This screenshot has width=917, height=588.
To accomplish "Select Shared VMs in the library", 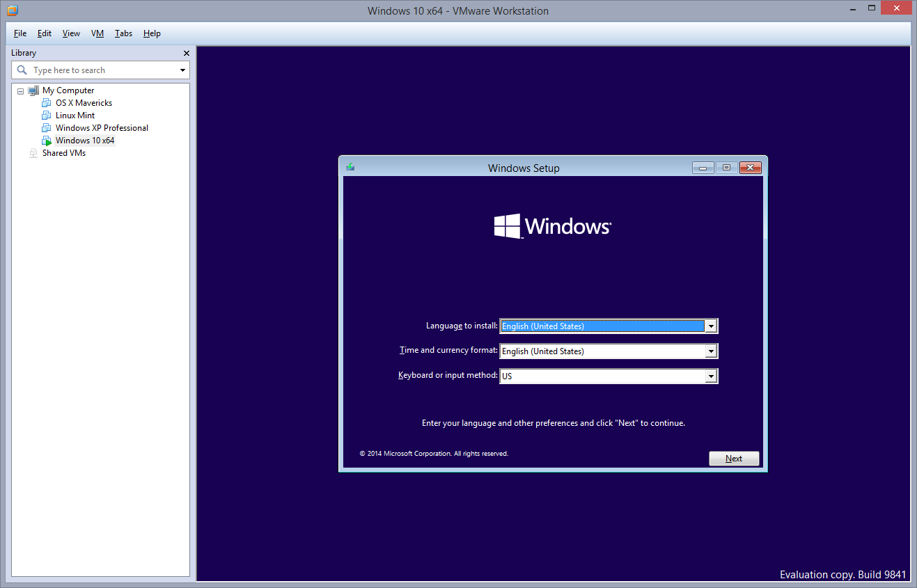I will (x=64, y=153).
